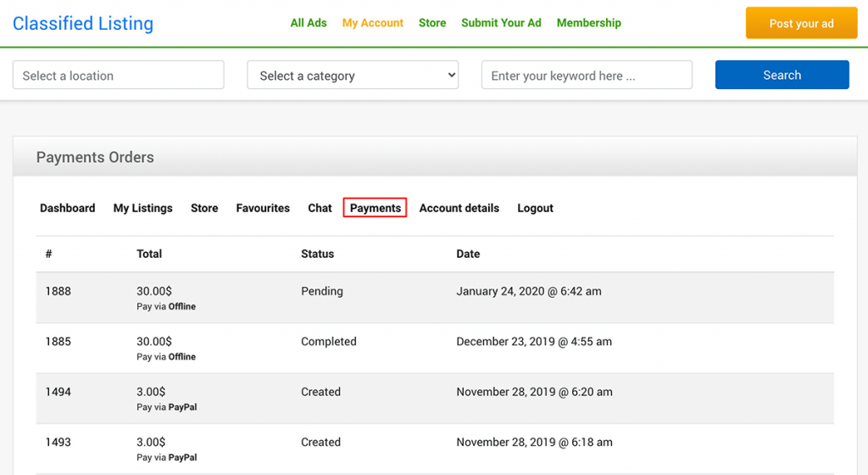This screenshot has width=868, height=475.
Task: Go to All Ads in the top menu
Action: pyautogui.click(x=309, y=23)
